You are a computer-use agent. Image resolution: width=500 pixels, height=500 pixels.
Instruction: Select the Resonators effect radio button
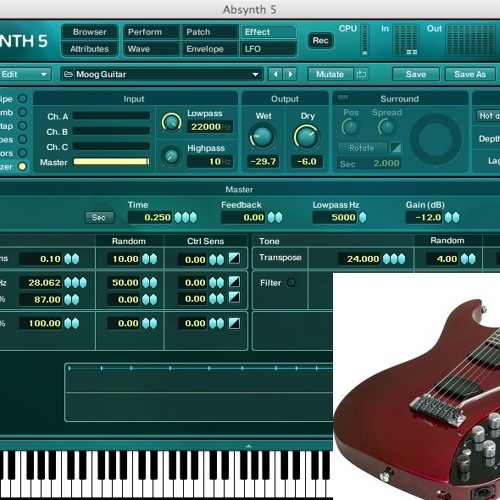(x=22, y=153)
